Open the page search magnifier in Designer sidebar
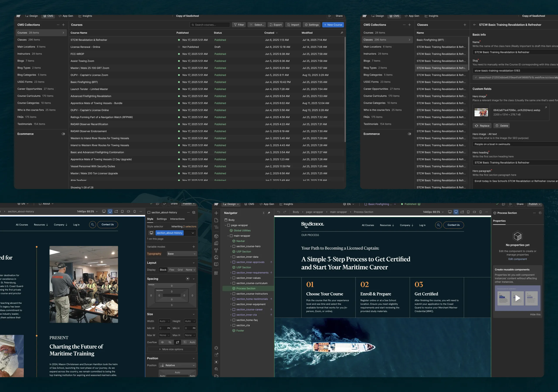This screenshot has height=392, width=558. point(216,369)
